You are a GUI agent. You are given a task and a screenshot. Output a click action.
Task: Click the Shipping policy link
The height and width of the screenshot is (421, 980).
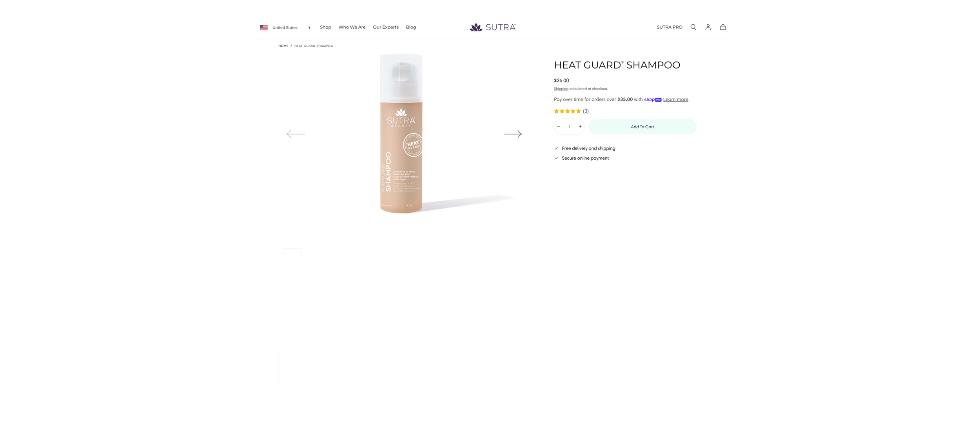(561, 89)
